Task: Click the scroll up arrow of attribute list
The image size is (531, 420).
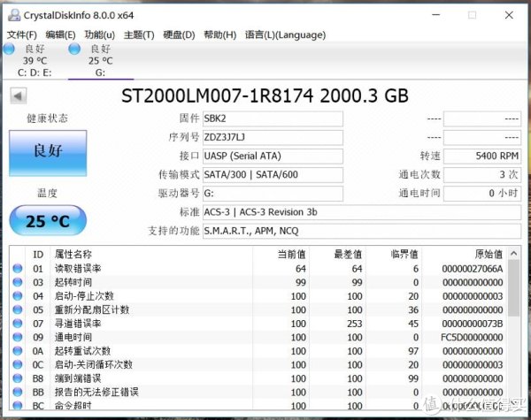Action: click(513, 254)
